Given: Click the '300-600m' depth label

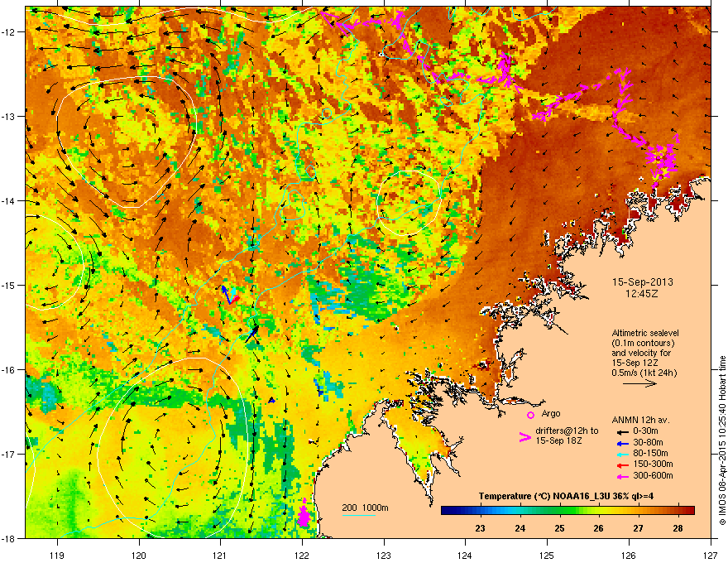Looking at the screenshot, I should pyautogui.click(x=653, y=475).
